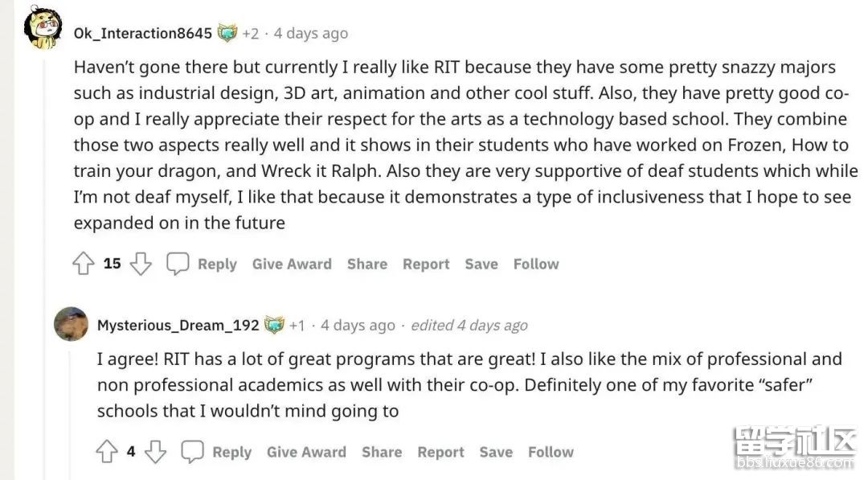Share Ok_Interaction8645's comment
Image resolution: width=868 pixels, height=480 pixels.
367,264
